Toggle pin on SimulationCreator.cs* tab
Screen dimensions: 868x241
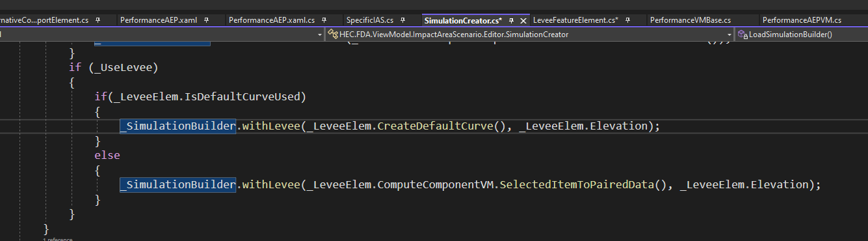pyautogui.click(x=512, y=21)
